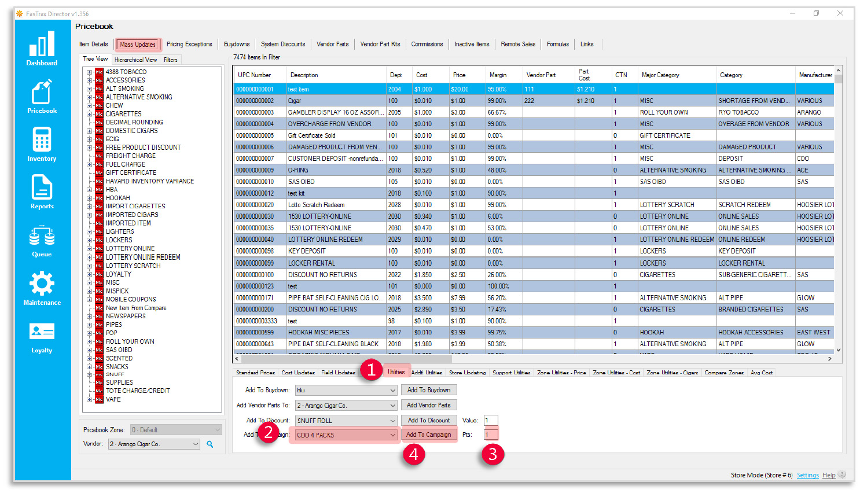Expand the 4388 TOBACCO tree node

(89, 72)
